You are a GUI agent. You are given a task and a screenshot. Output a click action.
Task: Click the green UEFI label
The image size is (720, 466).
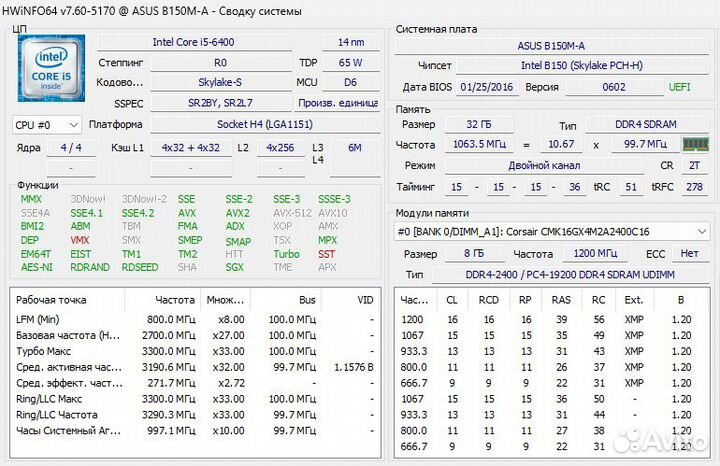[680, 87]
